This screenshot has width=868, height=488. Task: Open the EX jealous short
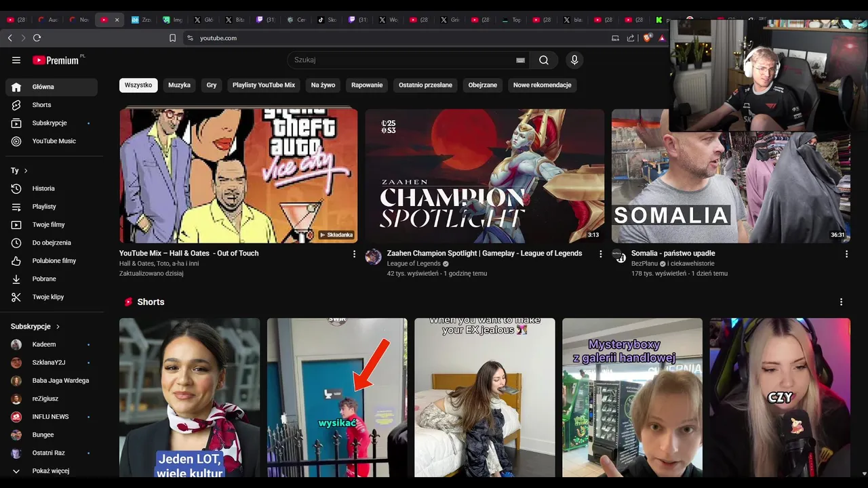click(x=484, y=398)
